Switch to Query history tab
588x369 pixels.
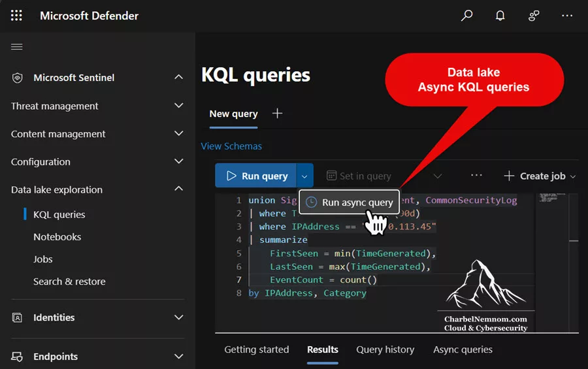385,349
